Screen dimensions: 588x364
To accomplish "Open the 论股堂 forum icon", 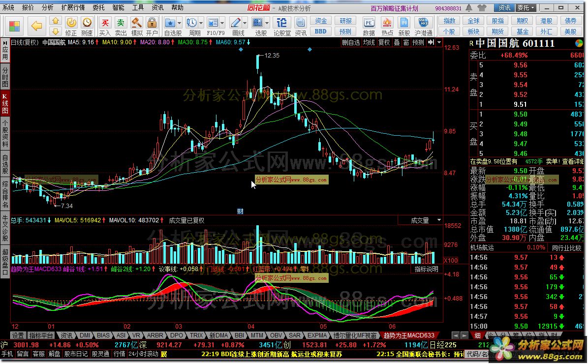I will click(x=281, y=23).
